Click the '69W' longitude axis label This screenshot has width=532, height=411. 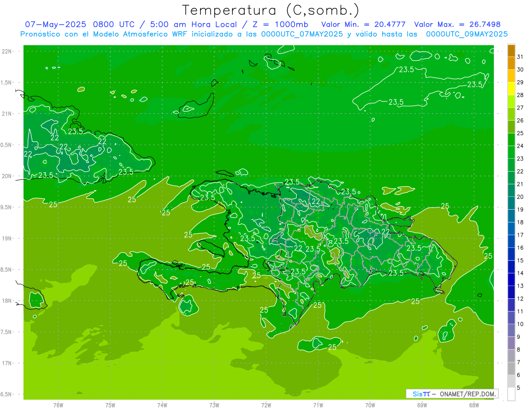coord(422,405)
